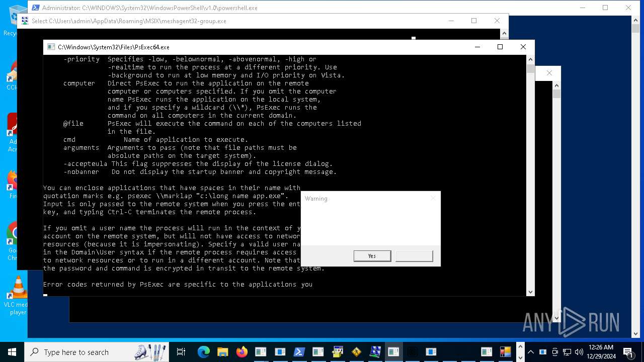Open the clock showing 12:26 AM
This screenshot has height=362, width=644.
pyautogui.click(x=601, y=352)
